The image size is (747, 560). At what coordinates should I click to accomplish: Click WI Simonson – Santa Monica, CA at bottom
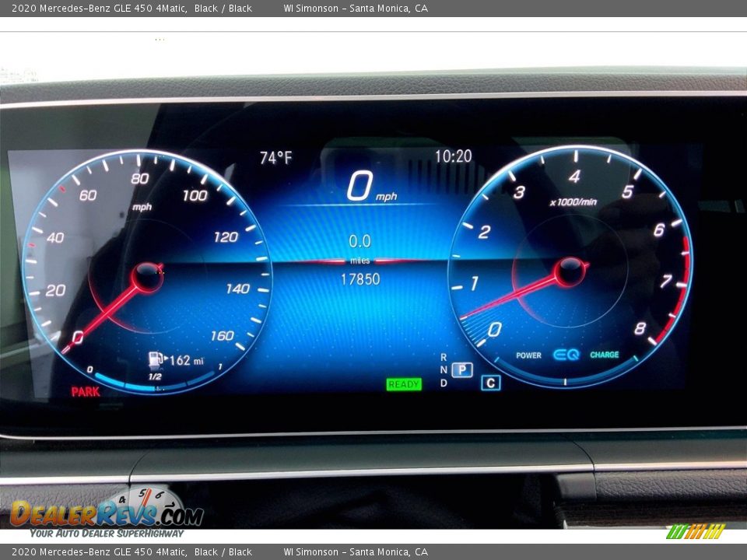click(x=356, y=552)
